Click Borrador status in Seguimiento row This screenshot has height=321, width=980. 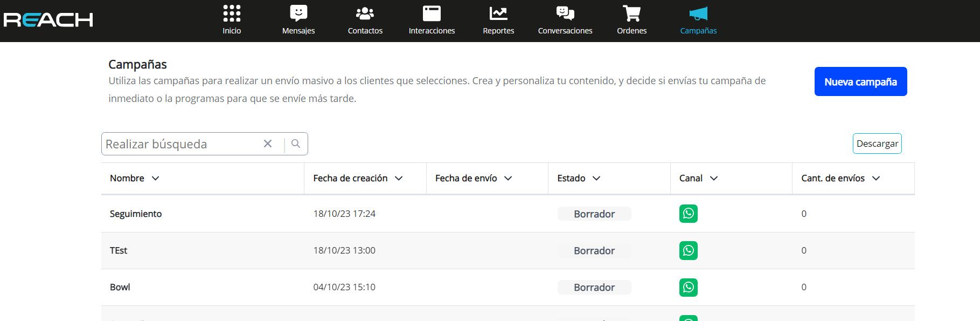click(594, 214)
